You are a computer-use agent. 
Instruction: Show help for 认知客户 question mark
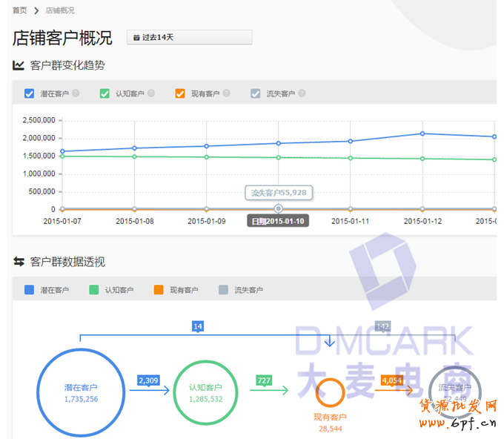151,93
